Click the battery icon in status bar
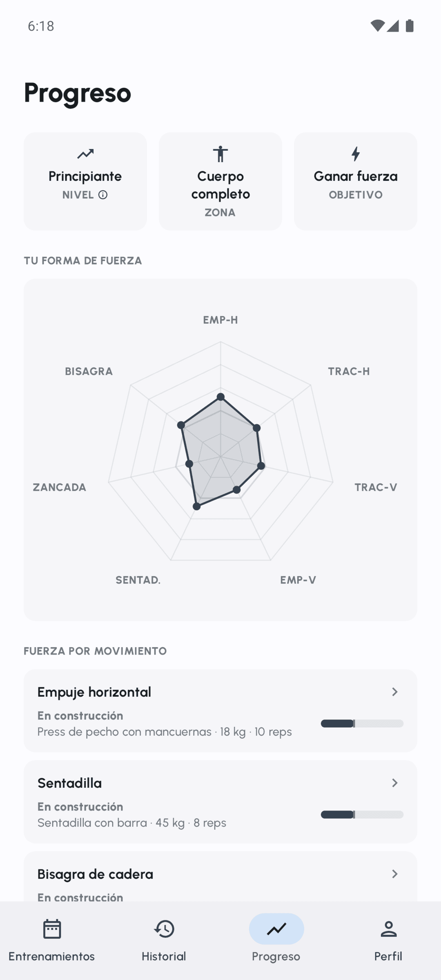The image size is (441, 980). click(x=410, y=26)
